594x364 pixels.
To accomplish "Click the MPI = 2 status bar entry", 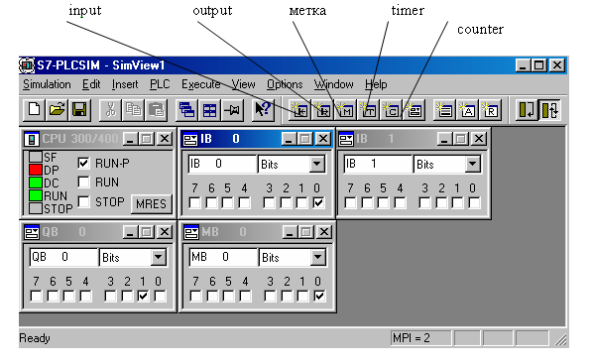I will click(x=420, y=338).
